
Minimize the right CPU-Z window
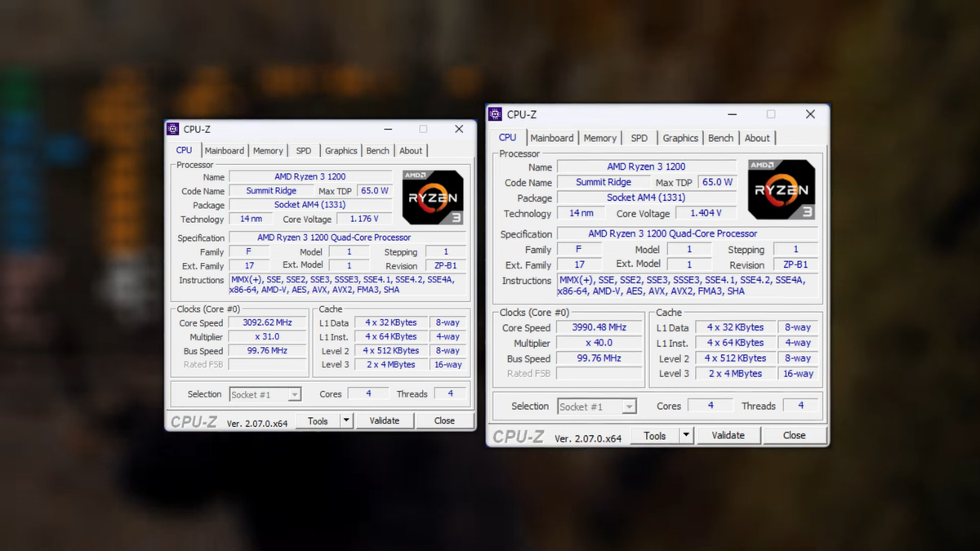point(730,114)
